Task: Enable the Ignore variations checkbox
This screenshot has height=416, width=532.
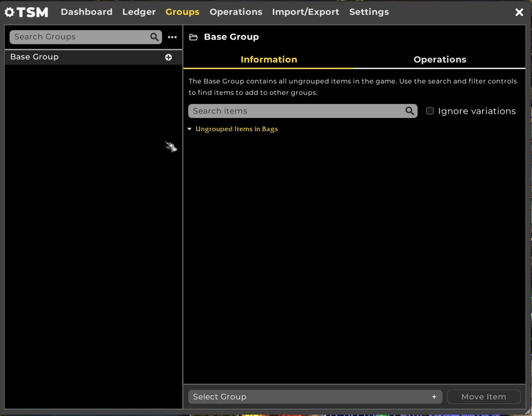Action: (x=430, y=111)
